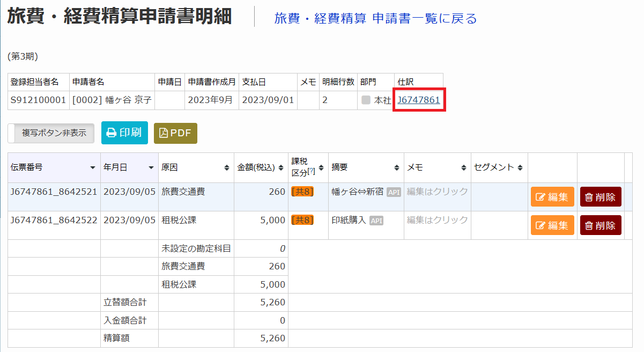
Task: Edit the 旅費交通費 row
Action: click(x=552, y=197)
